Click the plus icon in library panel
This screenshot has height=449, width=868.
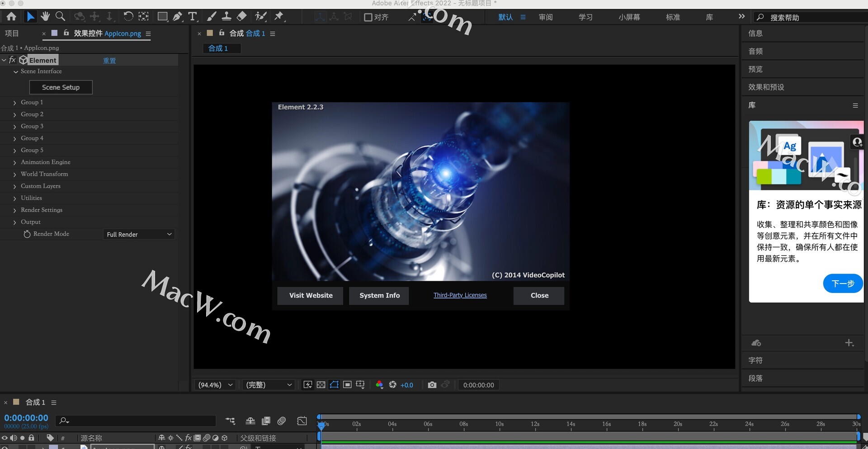(849, 343)
